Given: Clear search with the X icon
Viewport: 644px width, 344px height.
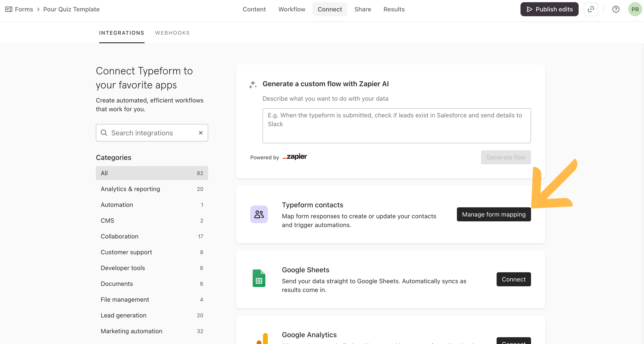Looking at the screenshot, I should (200, 133).
